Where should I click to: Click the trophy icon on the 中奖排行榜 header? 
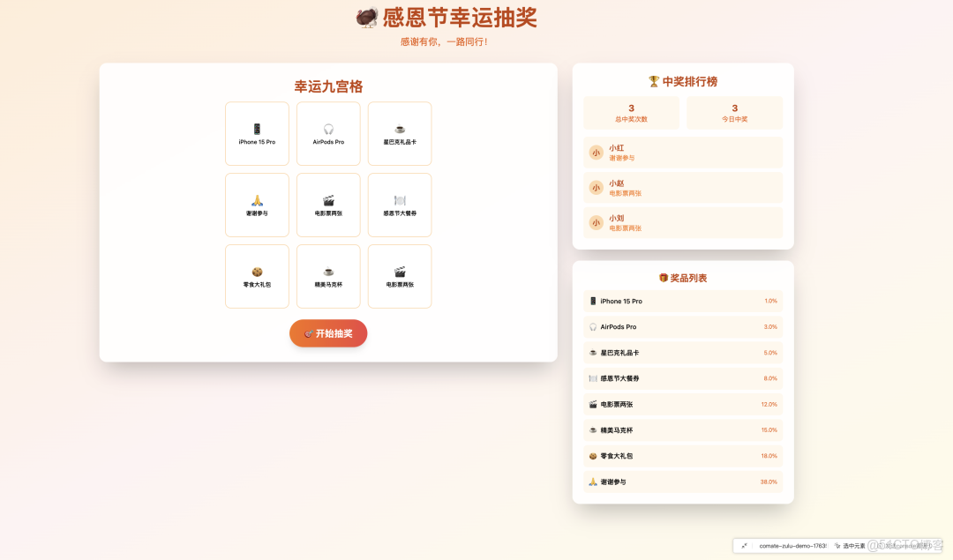click(x=654, y=81)
